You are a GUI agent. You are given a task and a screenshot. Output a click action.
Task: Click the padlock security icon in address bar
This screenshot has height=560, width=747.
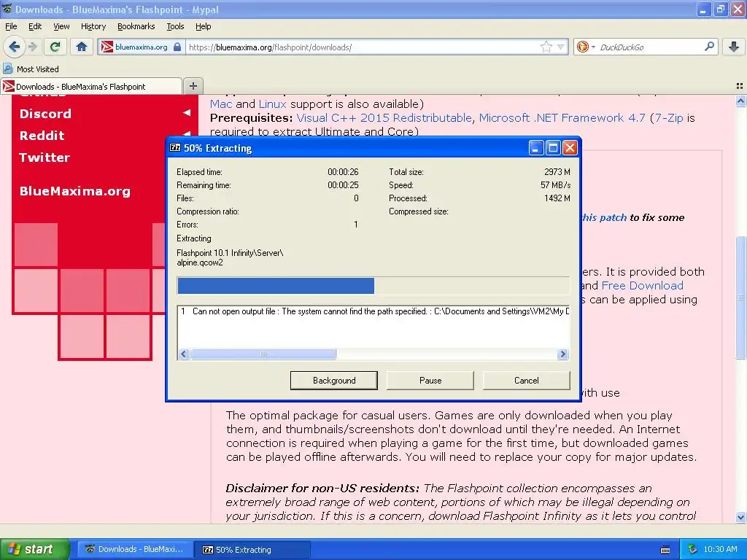177,47
